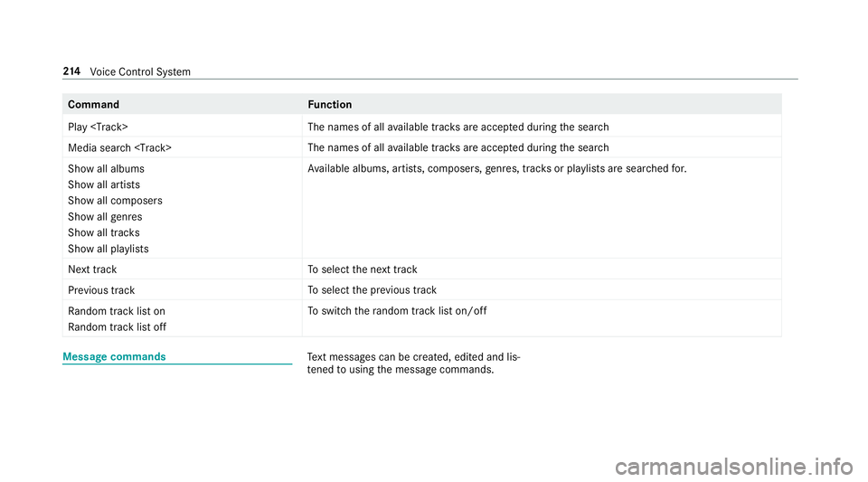This screenshot has width=868, height=482.
Task: Click the page number 214
Action: pos(72,71)
